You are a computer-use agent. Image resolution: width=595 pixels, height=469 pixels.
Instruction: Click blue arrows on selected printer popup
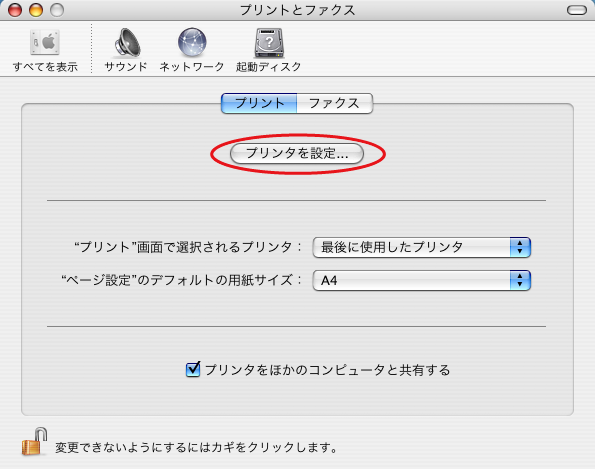pyautogui.click(x=520, y=247)
